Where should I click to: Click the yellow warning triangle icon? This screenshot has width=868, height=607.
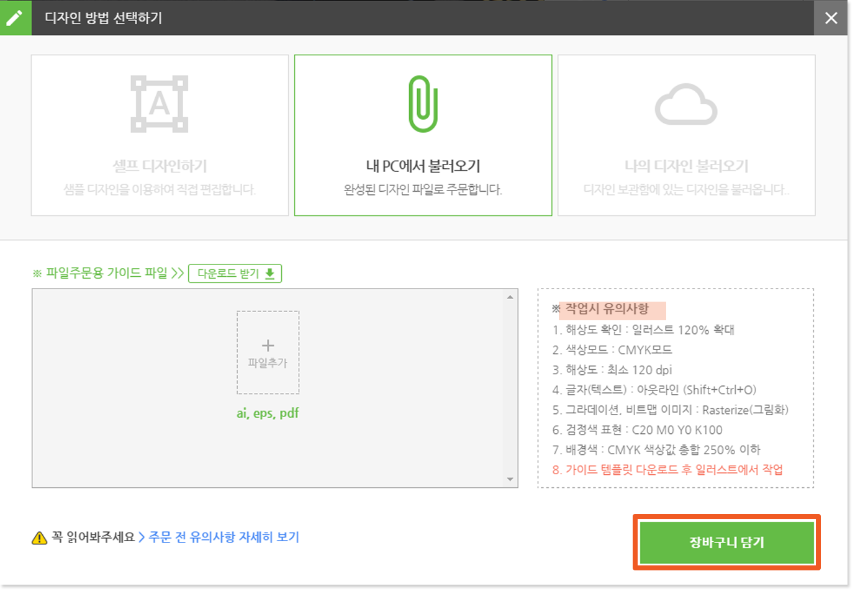(x=39, y=537)
